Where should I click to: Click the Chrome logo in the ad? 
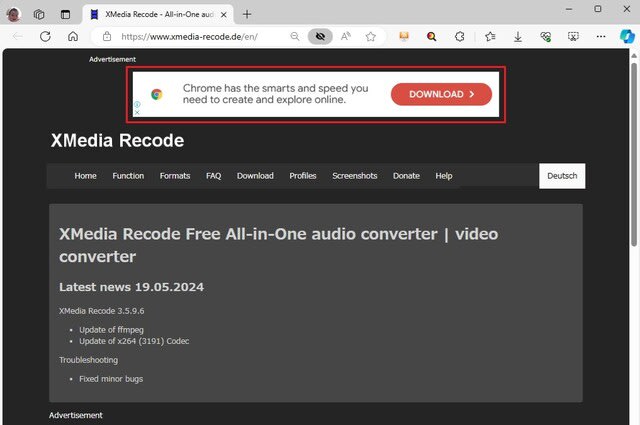pyautogui.click(x=157, y=94)
